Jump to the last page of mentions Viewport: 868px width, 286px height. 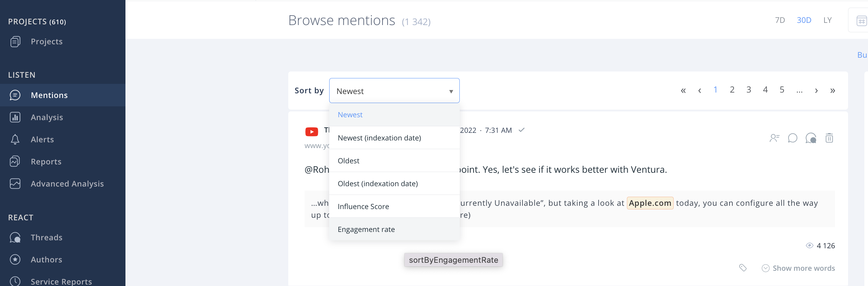832,90
